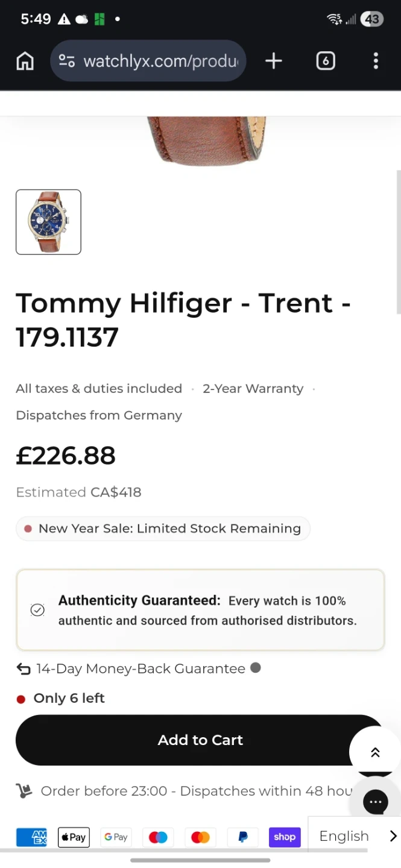Tap the info dot beside Money-Back Guarantee

click(x=256, y=668)
